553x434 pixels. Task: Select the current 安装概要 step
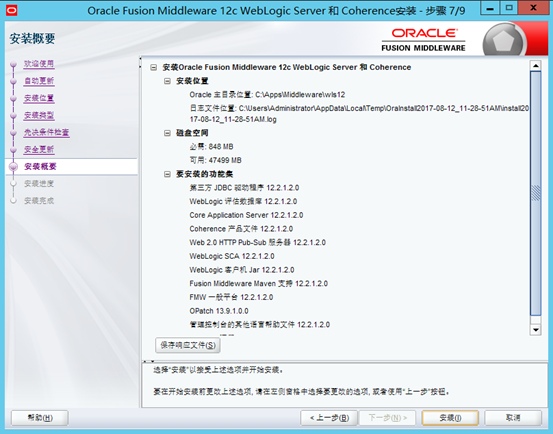point(40,167)
